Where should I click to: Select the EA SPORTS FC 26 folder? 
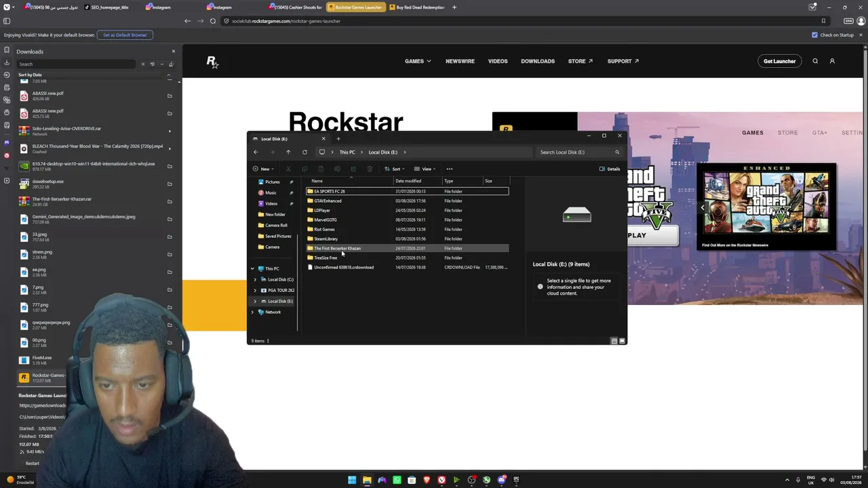click(408, 191)
